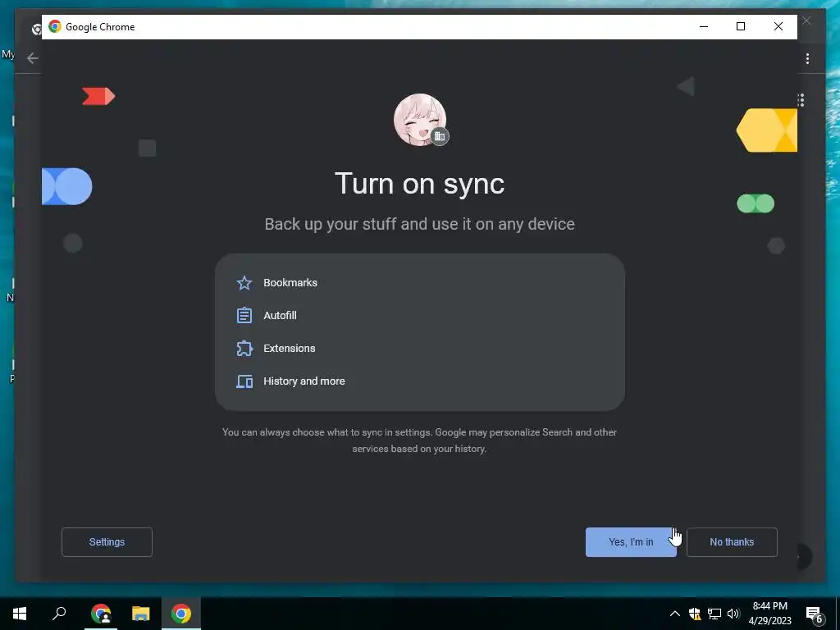Click the Yes, I'm in button
The width and height of the screenshot is (840, 630).
coord(631,542)
